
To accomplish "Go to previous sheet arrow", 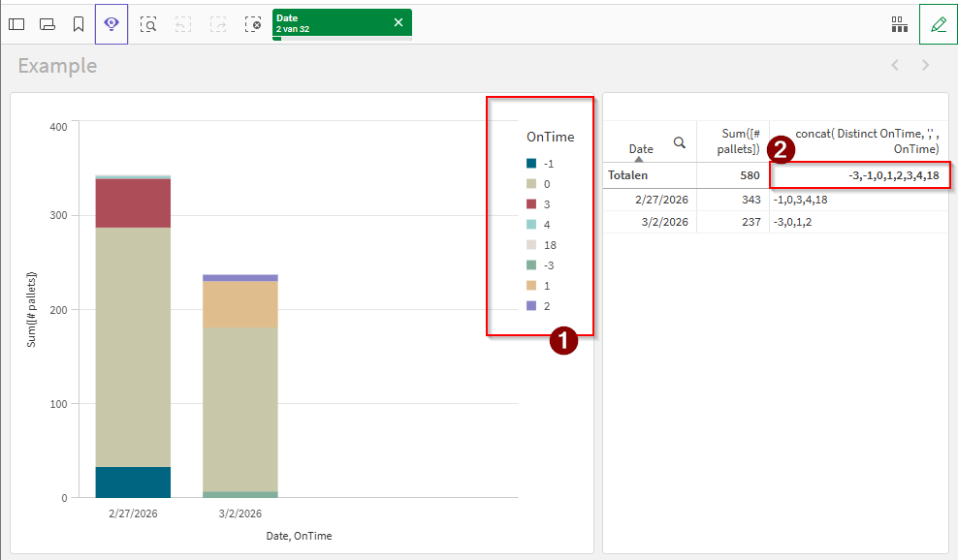I will [x=895, y=65].
